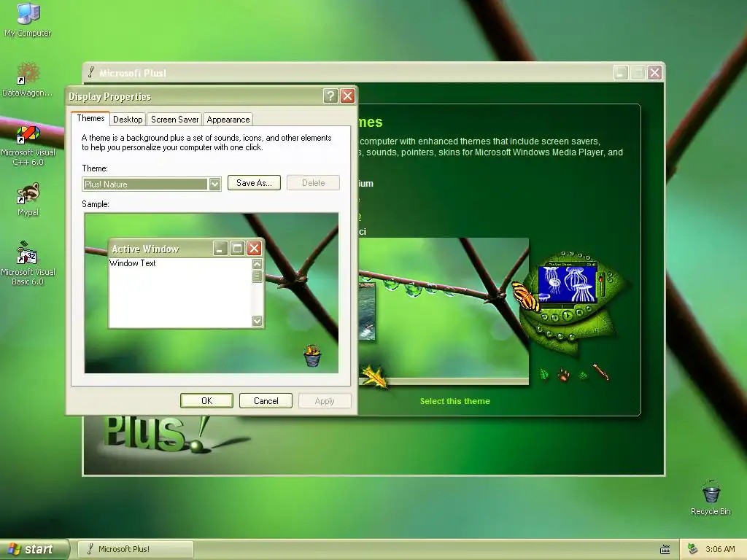
Task: Select the Microsoft Visual Basic 6.0 shortcut
Action: coord(28,263)
